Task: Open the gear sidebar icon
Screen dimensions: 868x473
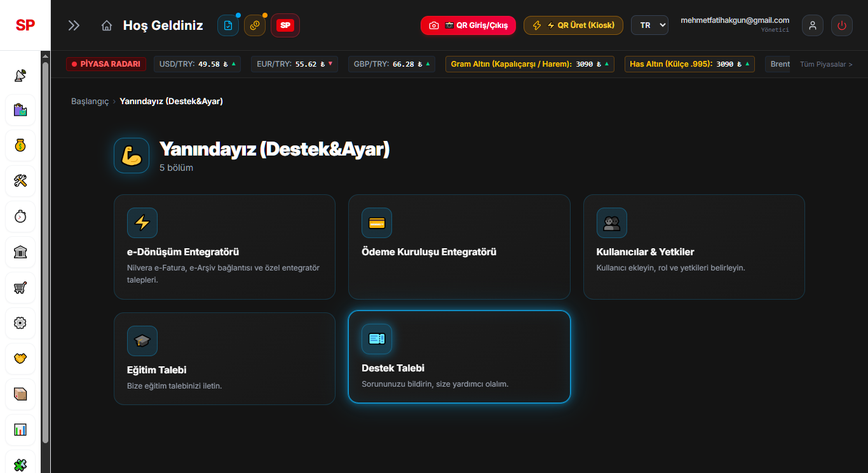Action: [x=20, y=324]
